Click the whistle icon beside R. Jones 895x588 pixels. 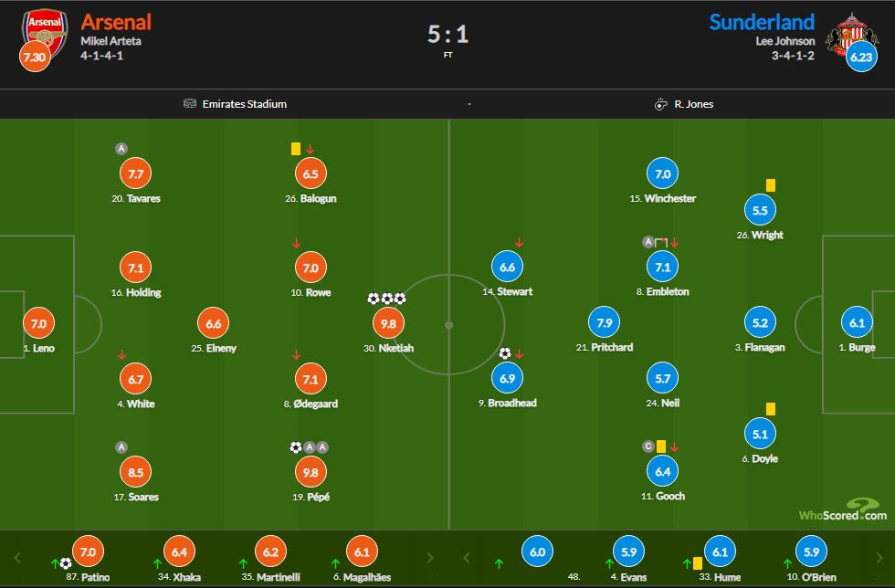[660, 104]
